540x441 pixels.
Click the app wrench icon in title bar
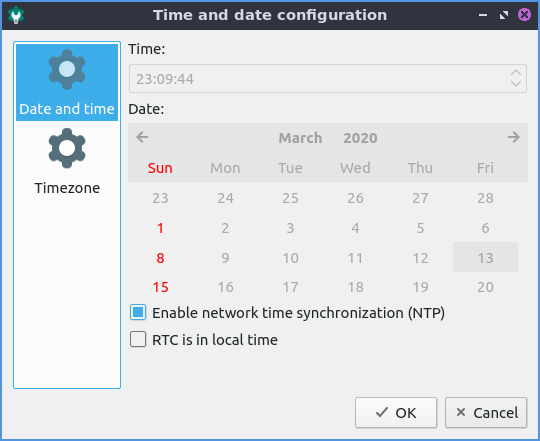click(16, 15)
